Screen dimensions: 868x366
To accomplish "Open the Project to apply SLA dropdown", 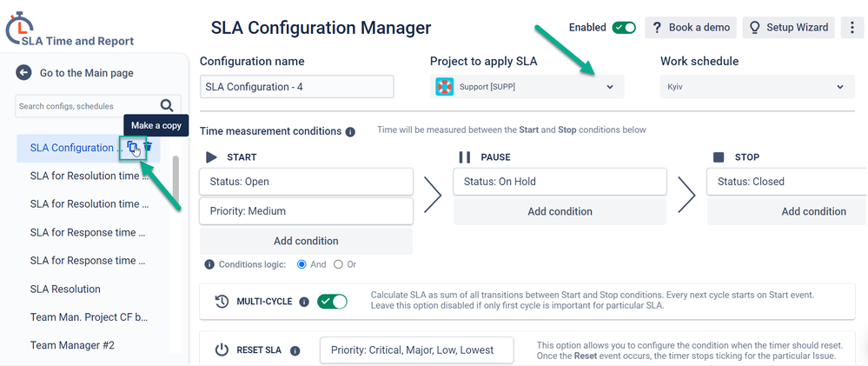I will pos(527,87).
